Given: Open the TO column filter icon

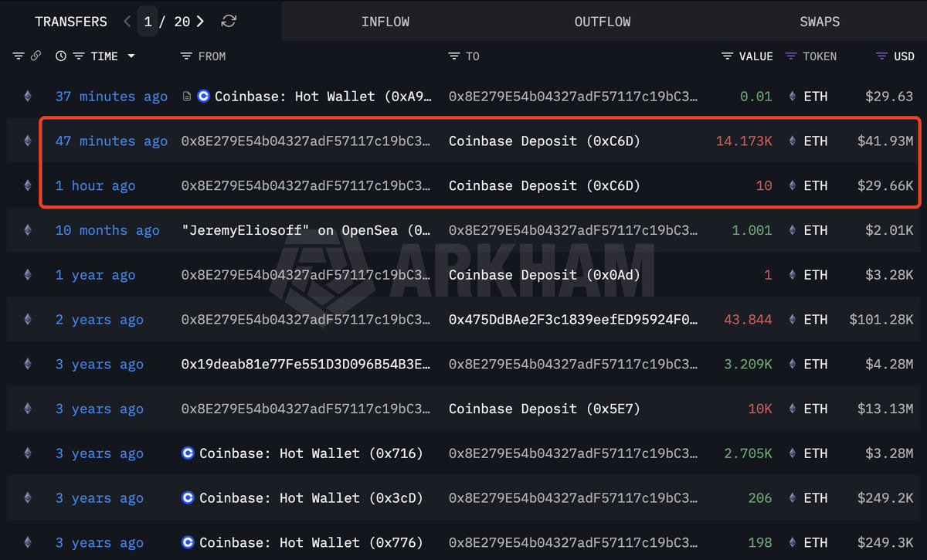Looking at the screenshot, I should 455,56.
